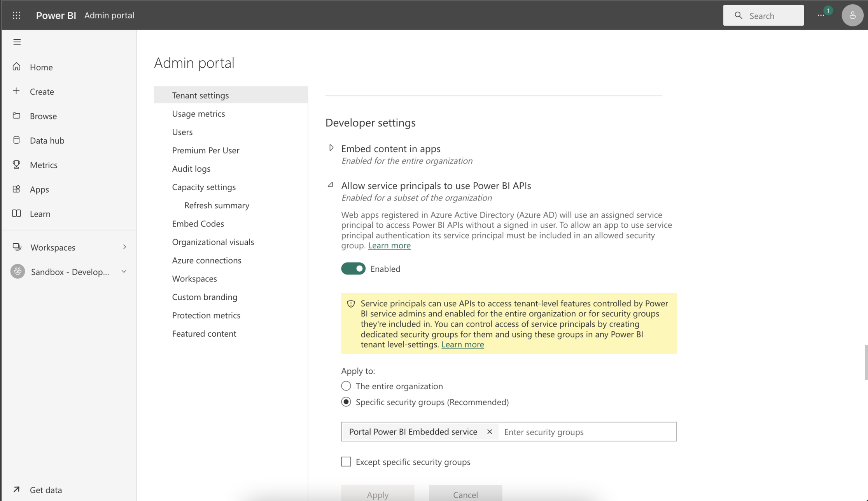The width and height of the screenshot is (868, 501).
Task: Open Data hub from sidebar icon
Action: pos(16,140)
